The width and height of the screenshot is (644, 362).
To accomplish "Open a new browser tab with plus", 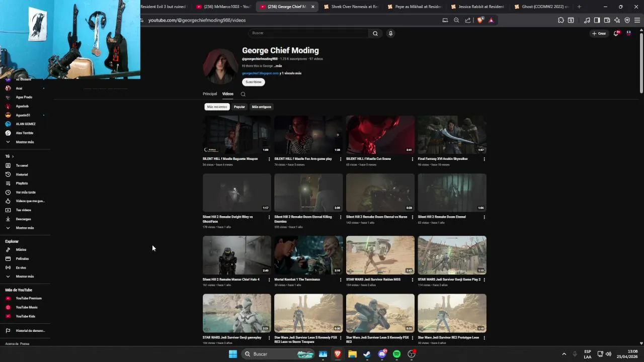I will [579, 7].
